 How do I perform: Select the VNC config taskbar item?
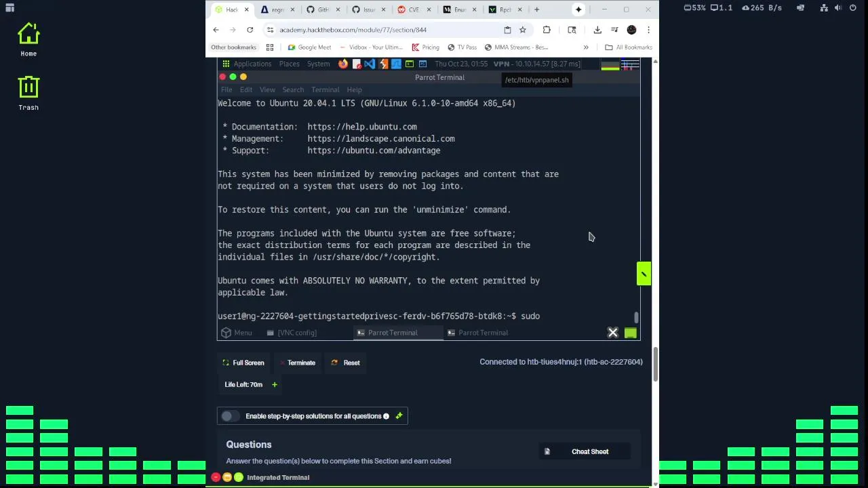[x=292, y=333]
